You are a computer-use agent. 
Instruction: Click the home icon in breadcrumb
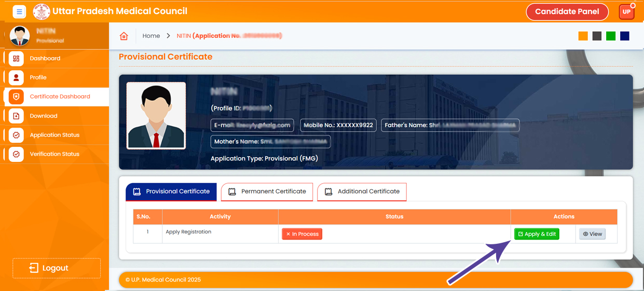pyautogui.click(x=124, y=36)
